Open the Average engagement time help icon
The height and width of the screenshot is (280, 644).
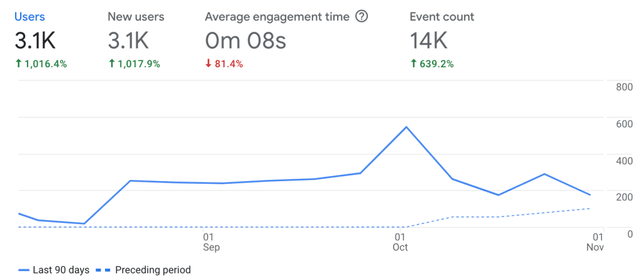362,17
